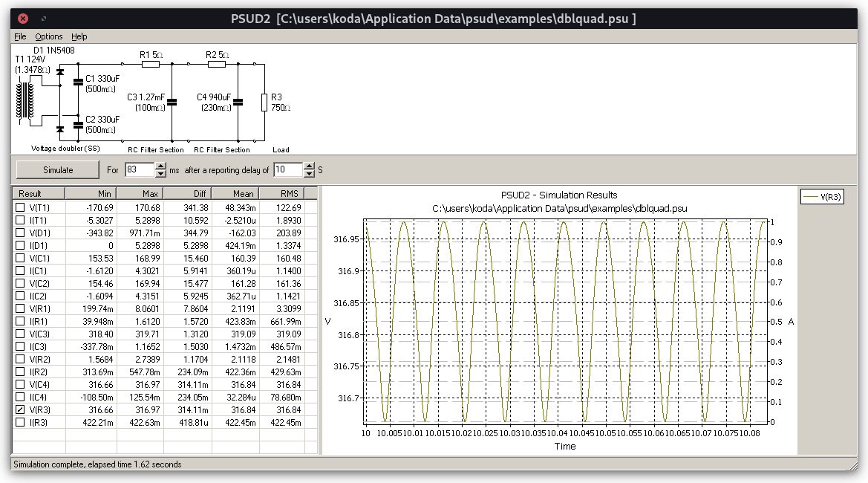Click the RMS column header

click(x=282, y=193)
